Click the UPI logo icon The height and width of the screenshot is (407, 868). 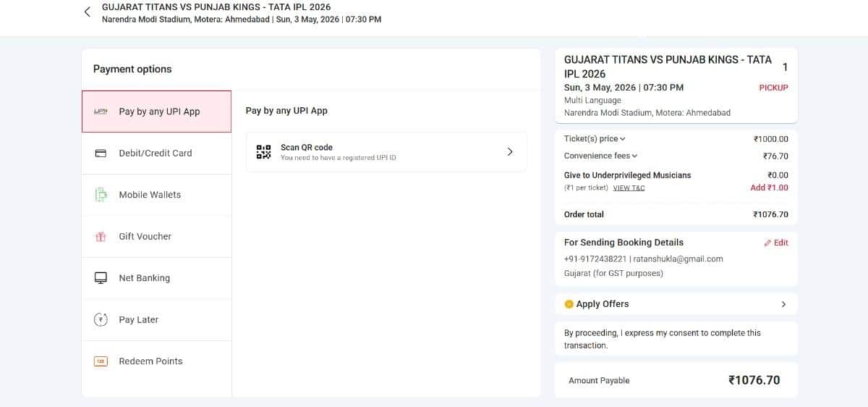(x=101, y=112)
